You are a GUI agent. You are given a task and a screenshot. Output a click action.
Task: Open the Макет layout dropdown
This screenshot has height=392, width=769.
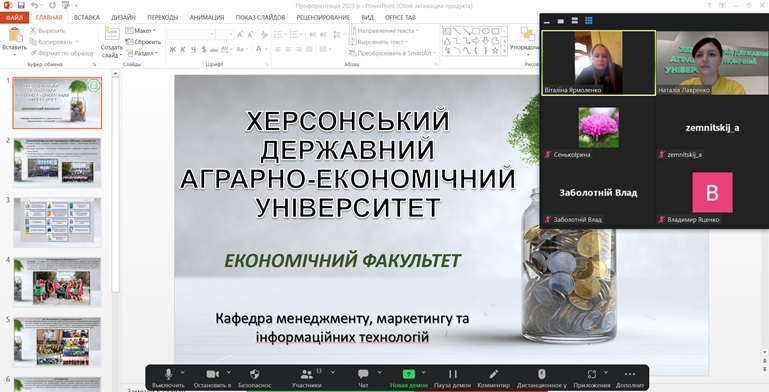[141, 30]
